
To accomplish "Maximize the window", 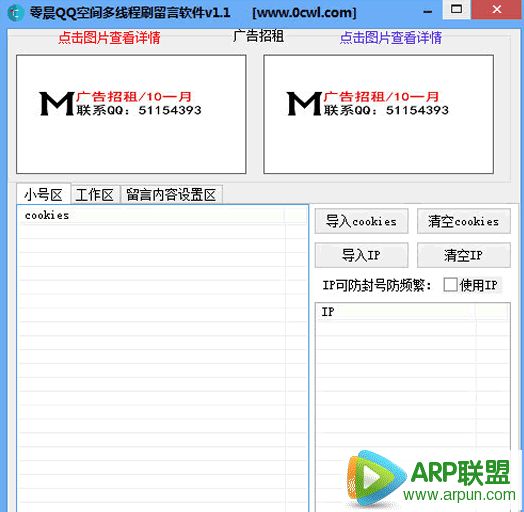I will click(x=456, y=10).
